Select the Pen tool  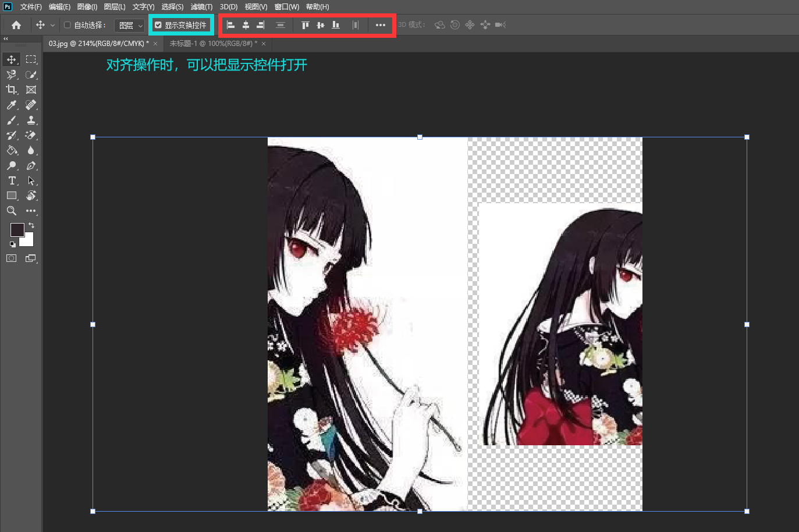click(31, 165)
